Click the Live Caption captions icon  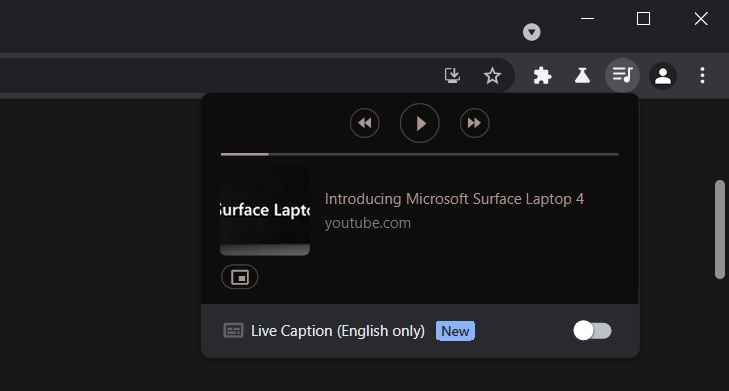[x=233, y=331]
